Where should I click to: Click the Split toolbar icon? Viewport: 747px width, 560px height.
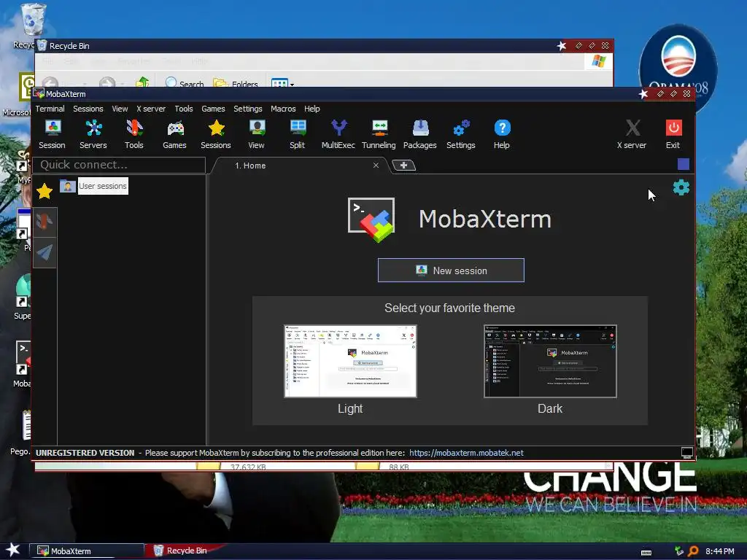click(298, 135)
